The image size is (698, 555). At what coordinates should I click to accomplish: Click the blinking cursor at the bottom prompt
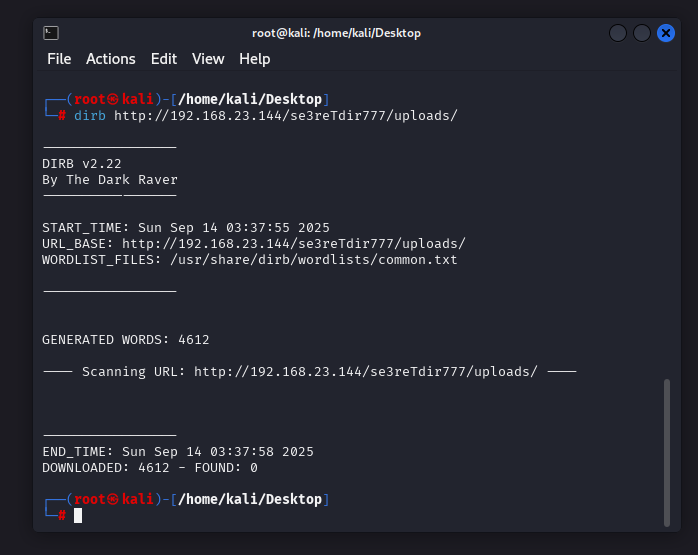point(78,515)
